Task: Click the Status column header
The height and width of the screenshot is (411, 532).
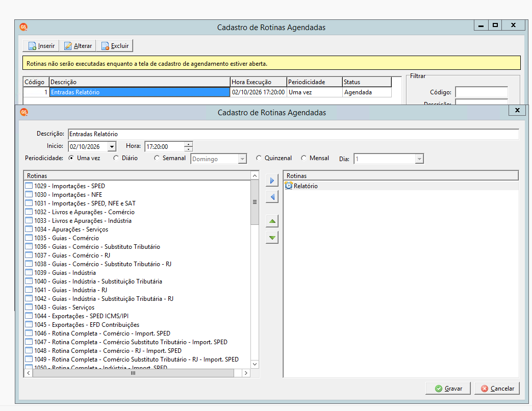Action: (x=367, y=82)
